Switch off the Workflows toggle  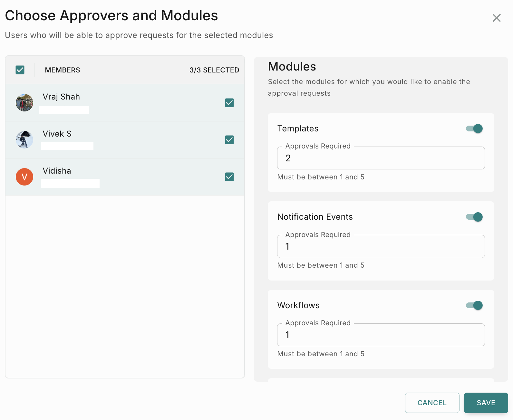pos(474,305)
